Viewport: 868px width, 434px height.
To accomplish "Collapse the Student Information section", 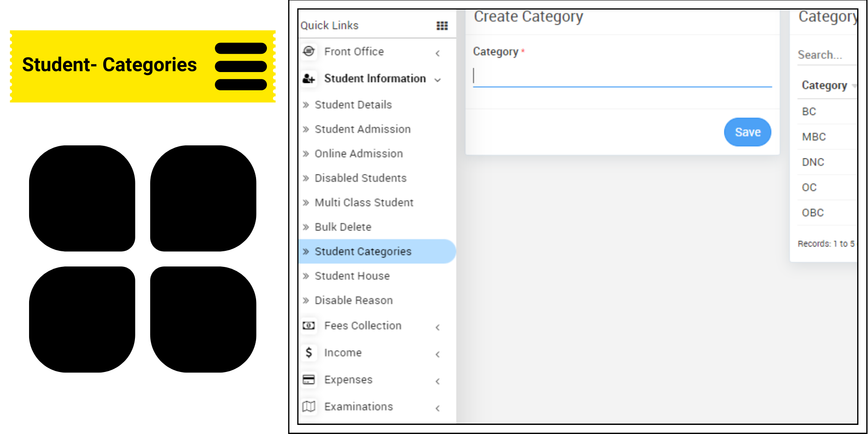I will (437, 80).
